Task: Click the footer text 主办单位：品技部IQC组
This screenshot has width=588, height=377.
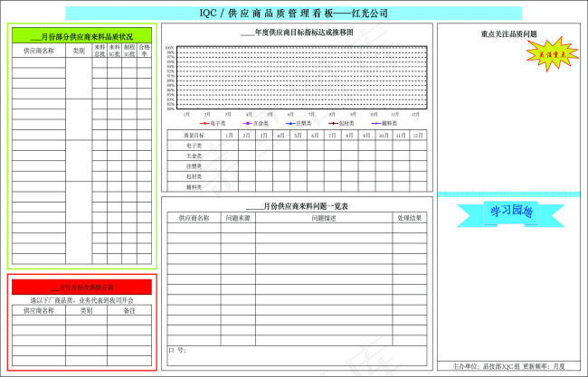Action: (486, 366)
